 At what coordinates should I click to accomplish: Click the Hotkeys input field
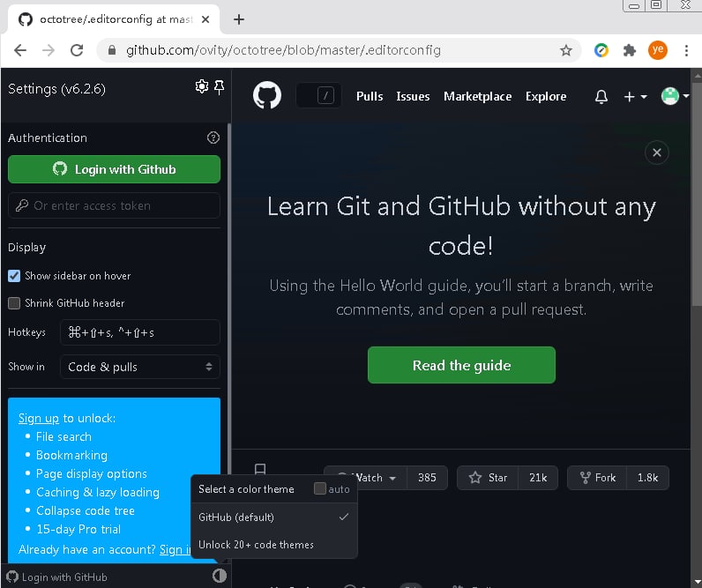(139, 332)
